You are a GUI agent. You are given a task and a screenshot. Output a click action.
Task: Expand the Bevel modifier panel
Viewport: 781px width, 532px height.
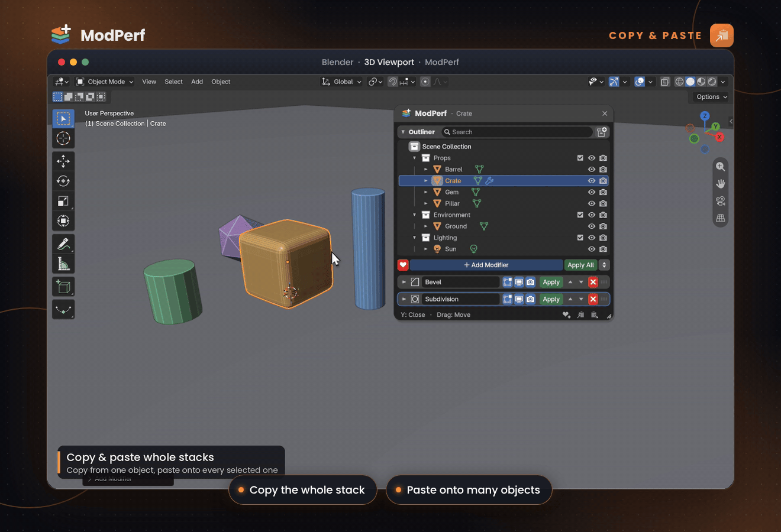(x=404, y=282)
